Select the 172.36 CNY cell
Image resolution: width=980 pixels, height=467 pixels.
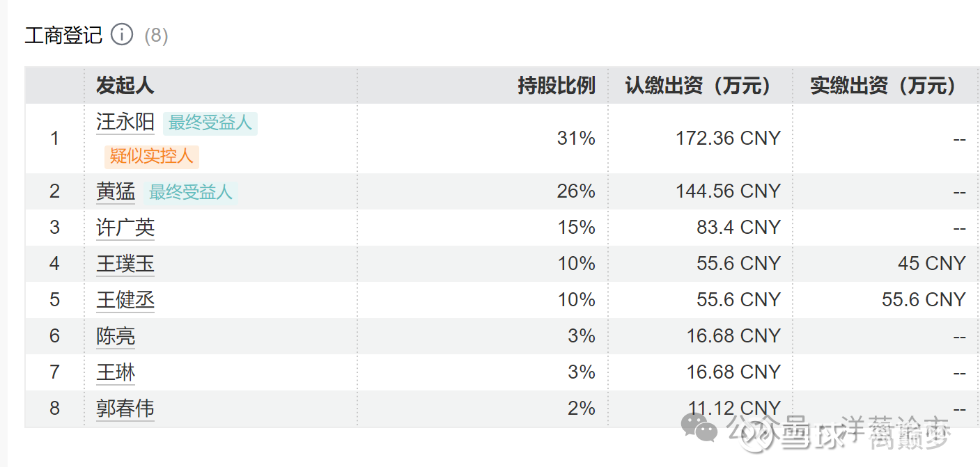click(728, 138)
